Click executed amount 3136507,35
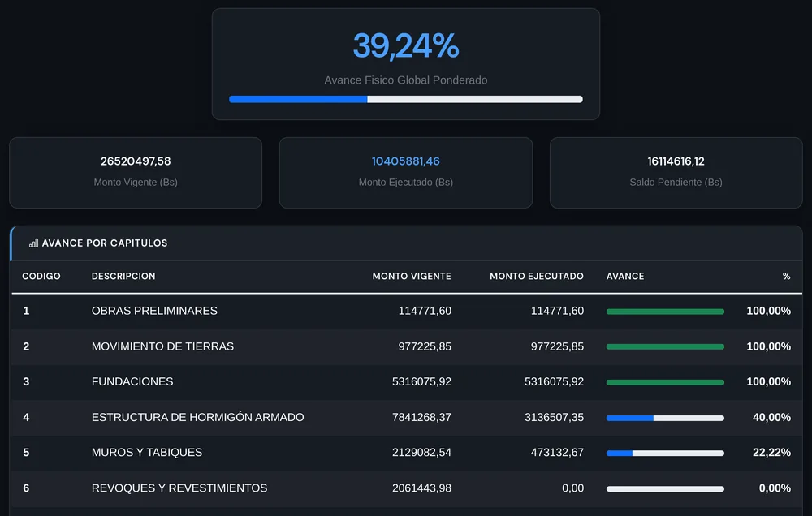Image resolution: width=812 pixels, height=516 pixels. [x=554, y=417]
